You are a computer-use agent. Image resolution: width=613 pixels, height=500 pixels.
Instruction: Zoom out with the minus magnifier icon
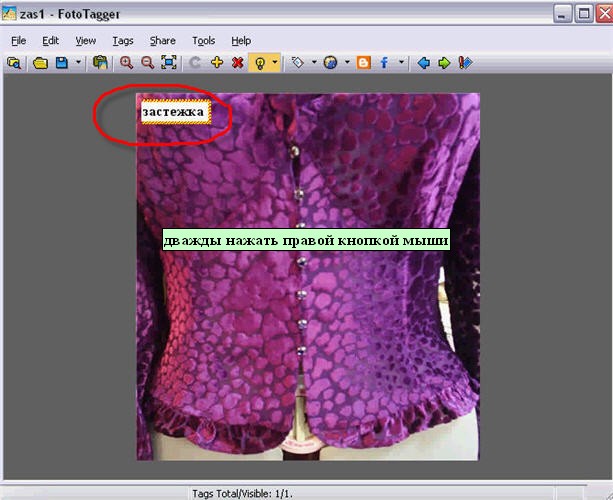click(x=147, y=63)
